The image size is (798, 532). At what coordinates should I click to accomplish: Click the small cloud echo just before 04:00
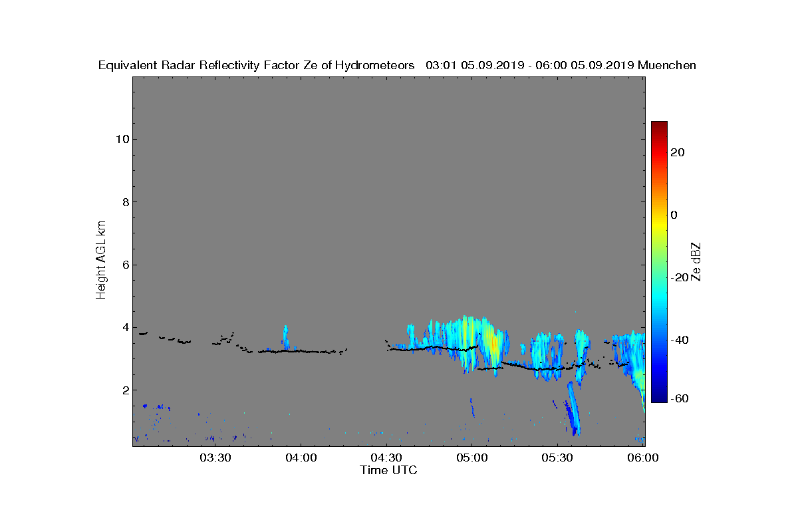click(x=285, y=337)
